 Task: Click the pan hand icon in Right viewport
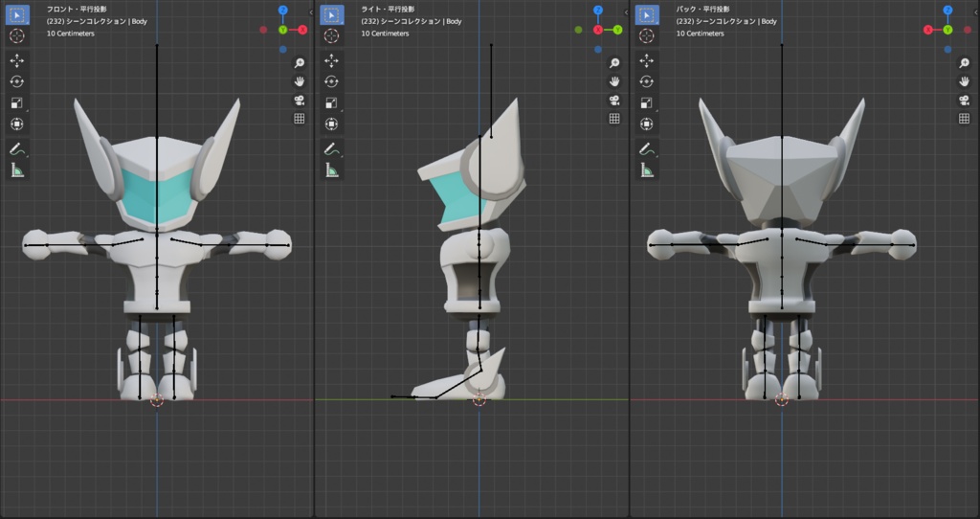[x=614, y=81]
